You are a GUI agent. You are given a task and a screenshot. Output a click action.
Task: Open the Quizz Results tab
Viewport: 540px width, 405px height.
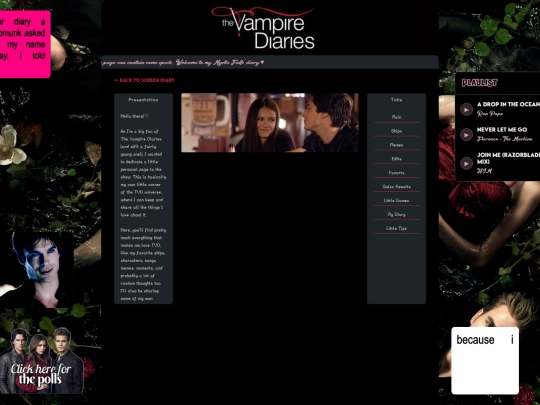pos(396,186)
